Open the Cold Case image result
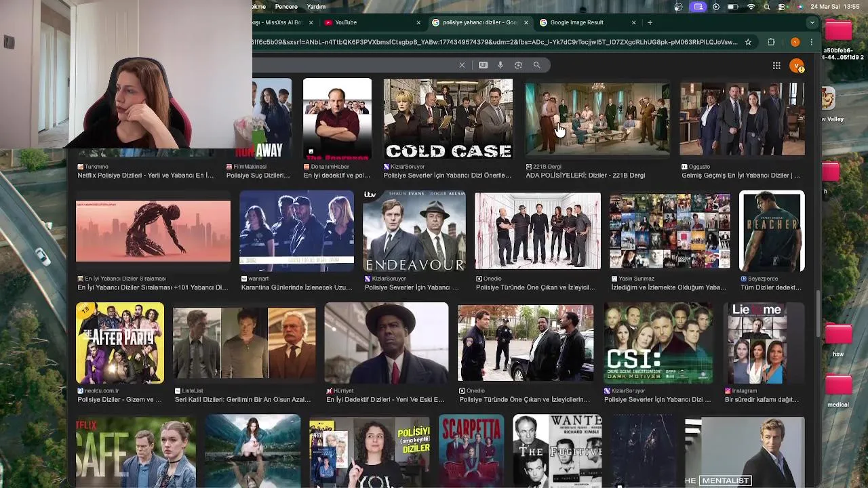Image resolution: width=868 pixels, height=488 pixels. coord(448,119)
